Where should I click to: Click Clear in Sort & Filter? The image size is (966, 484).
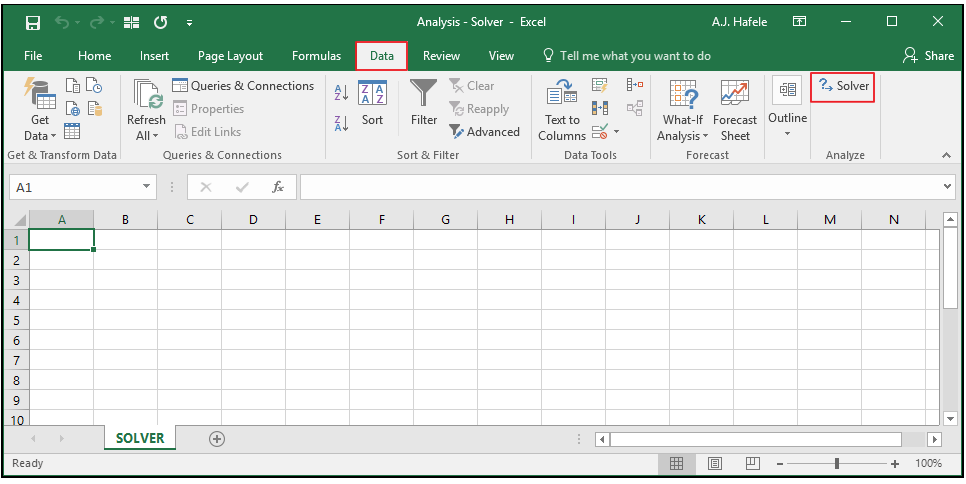coord(472,86)
